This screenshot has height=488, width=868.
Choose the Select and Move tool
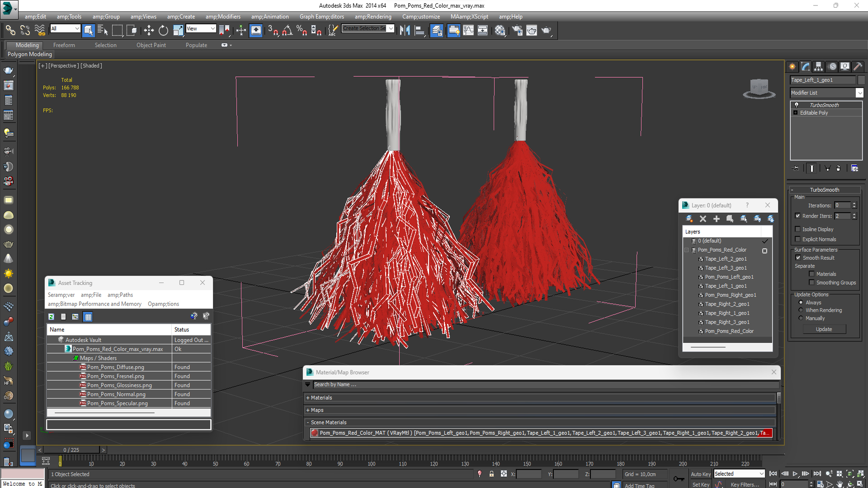(x=149, y=30)
